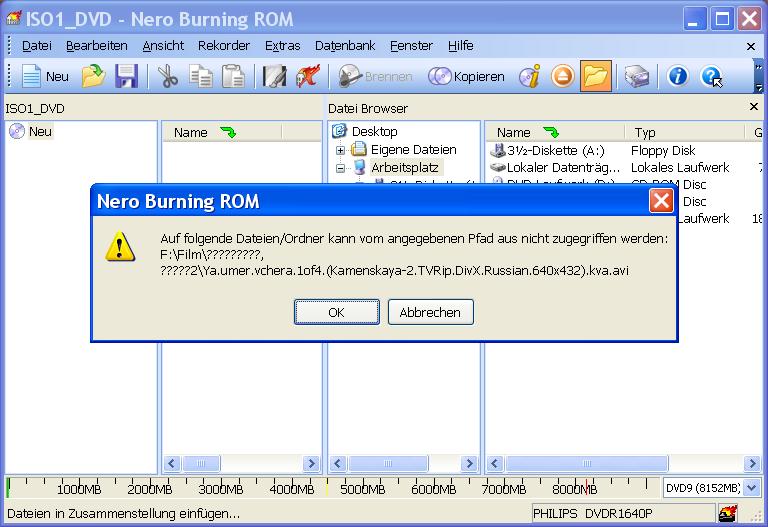Click right scroll arrow of browser tree
Image resolution: width=768 pixels, height=527 pixels.
469,463
